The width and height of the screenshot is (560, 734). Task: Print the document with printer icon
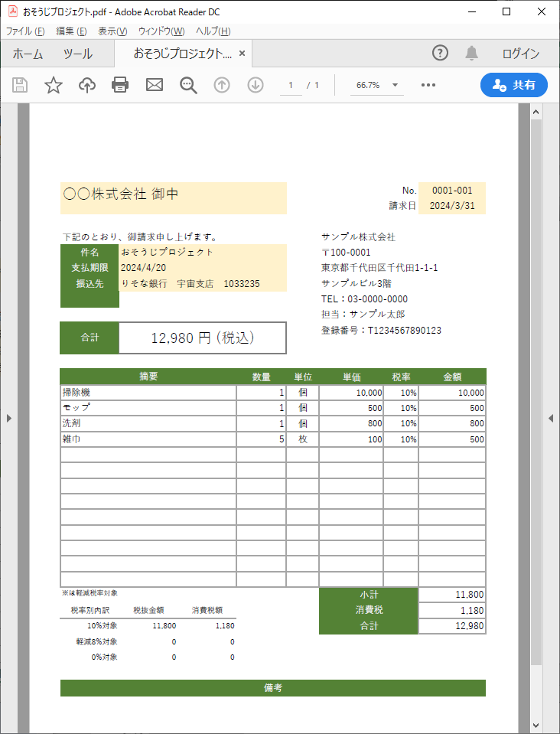point(120,85)
